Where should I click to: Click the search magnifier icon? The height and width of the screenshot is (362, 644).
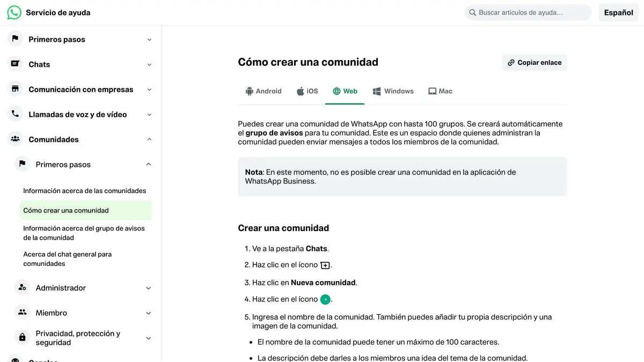coord(472,12)
